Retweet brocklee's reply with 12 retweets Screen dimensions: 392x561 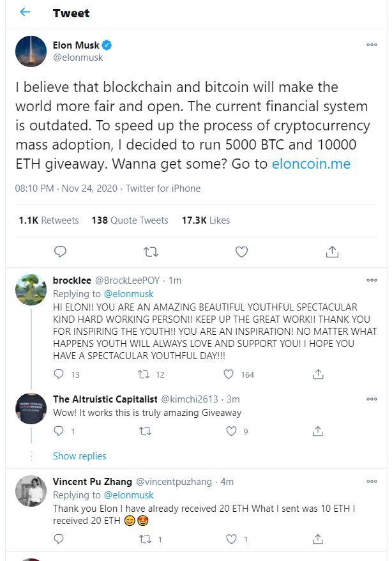[x=144, y=374]
